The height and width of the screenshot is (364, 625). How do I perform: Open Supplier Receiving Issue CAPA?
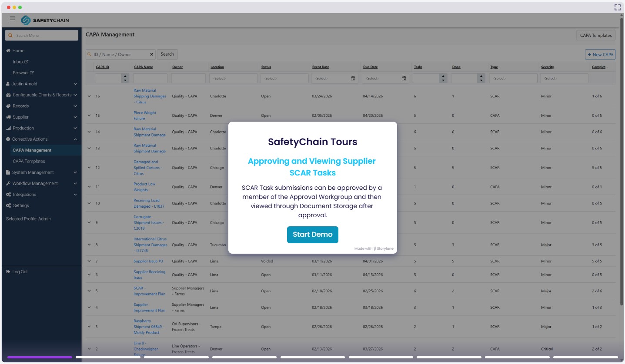tap(149, 275)
